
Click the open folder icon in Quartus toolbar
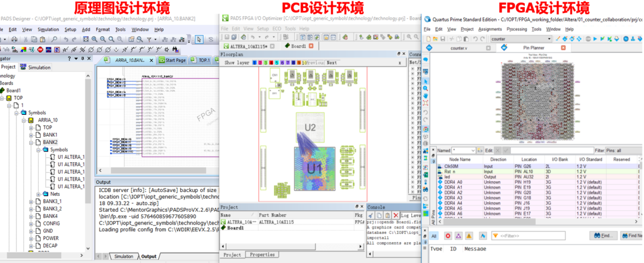[x=435, y=39]
